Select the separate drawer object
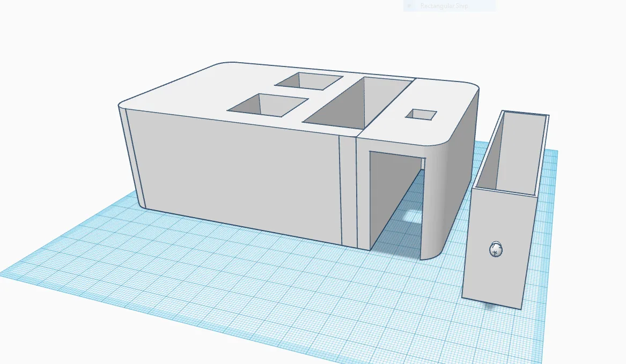This screenshot has width=626, height=364. tap(506, 210)
